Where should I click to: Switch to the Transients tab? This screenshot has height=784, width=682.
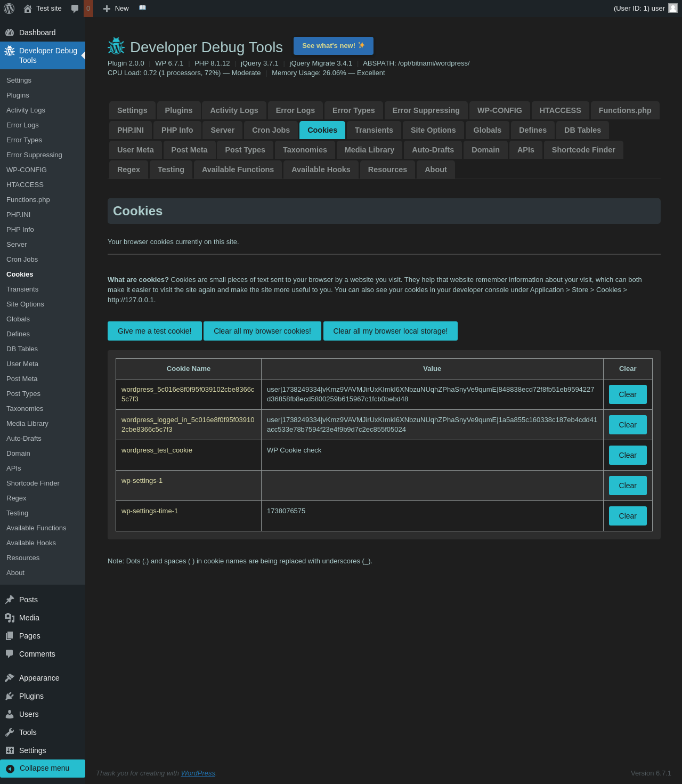coord(374,130)
